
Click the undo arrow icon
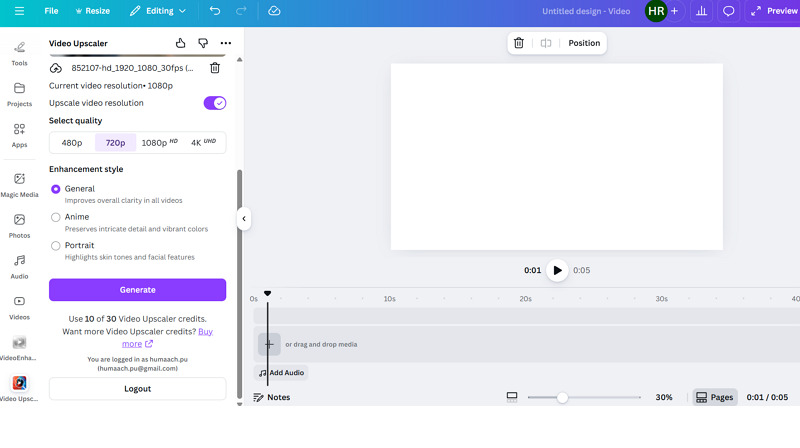click(x=215, y=11)
